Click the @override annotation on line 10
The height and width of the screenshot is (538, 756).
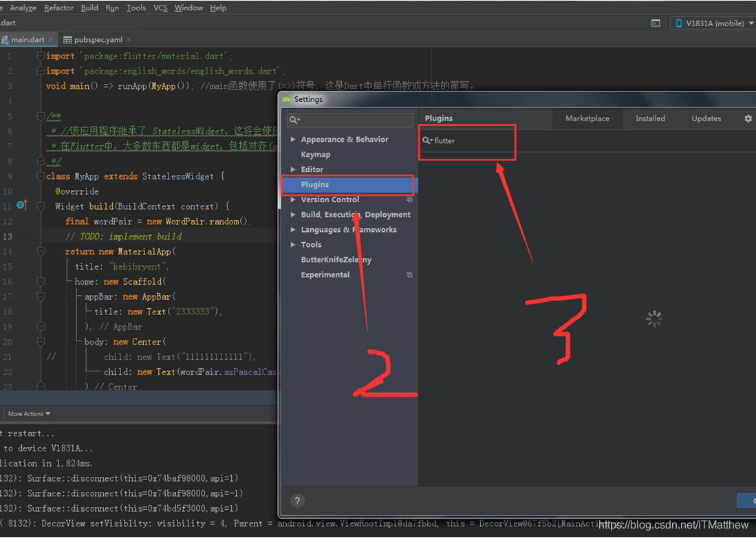tap(77, 191)
